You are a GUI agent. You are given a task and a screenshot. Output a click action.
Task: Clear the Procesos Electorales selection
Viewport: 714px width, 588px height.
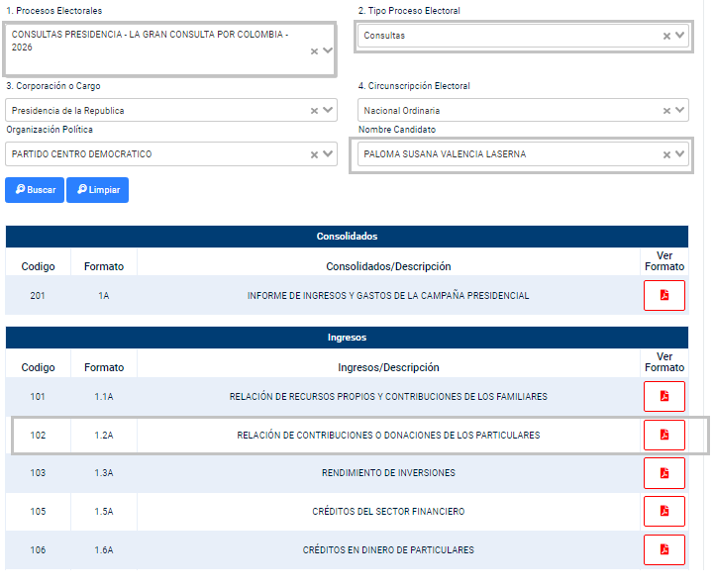314,51
